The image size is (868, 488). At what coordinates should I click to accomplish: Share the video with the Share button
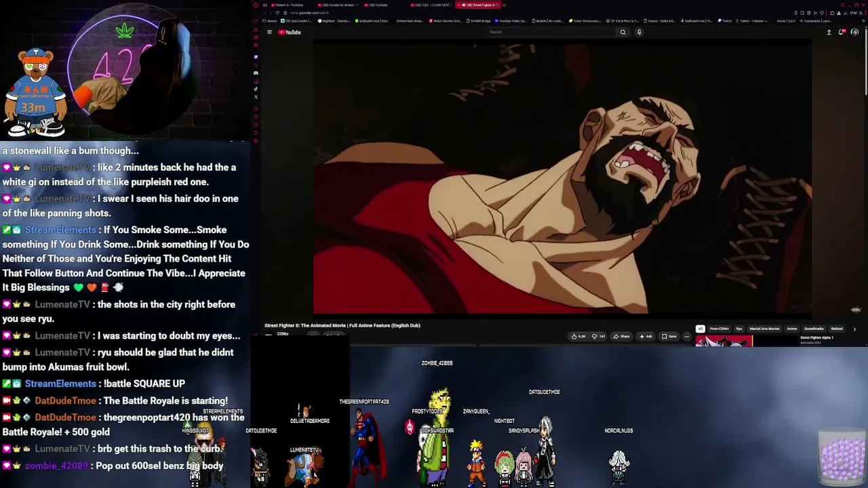tap(622, 336)
